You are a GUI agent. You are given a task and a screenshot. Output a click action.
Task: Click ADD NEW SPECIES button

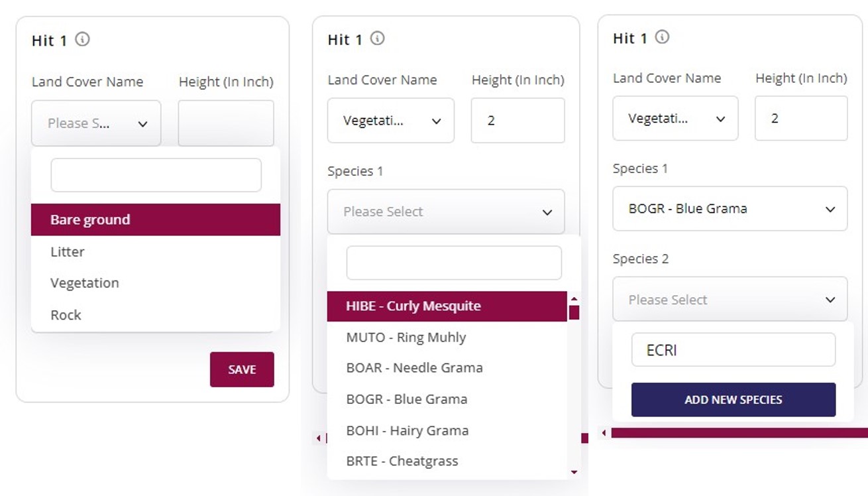pyautogui.click(x=733, y=400)
